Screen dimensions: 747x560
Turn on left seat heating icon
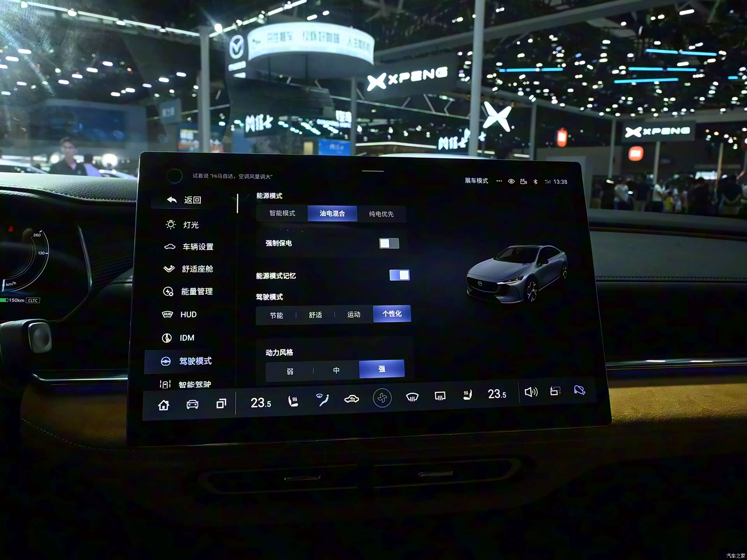[293, 401]
